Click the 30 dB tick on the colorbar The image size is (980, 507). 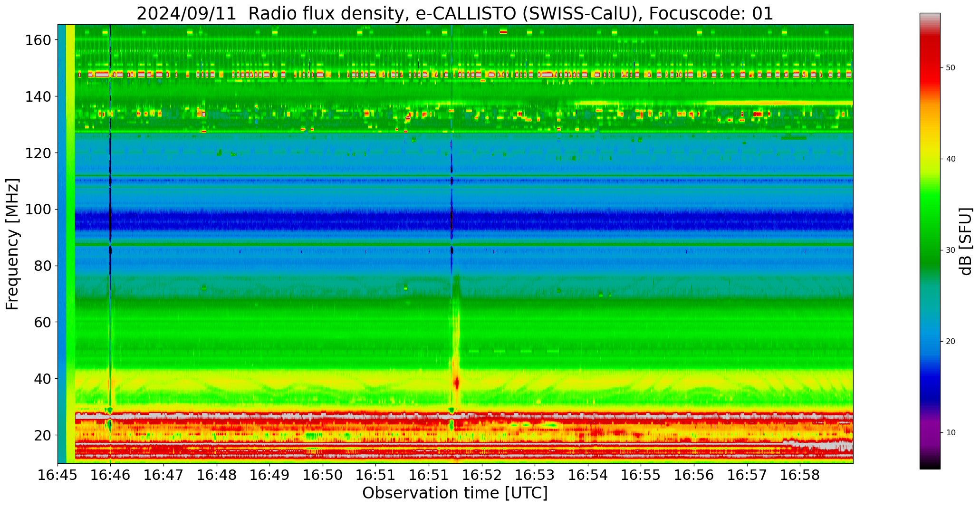pos(951,250)
